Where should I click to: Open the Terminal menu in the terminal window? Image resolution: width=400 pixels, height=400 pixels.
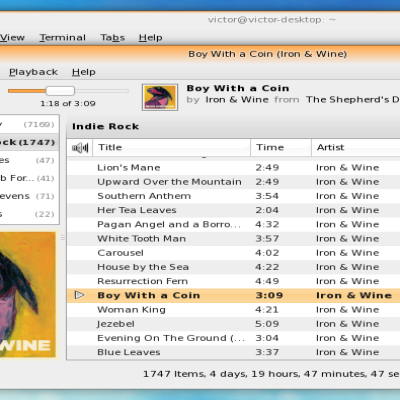pyautogui.click(x=63, y=37)
